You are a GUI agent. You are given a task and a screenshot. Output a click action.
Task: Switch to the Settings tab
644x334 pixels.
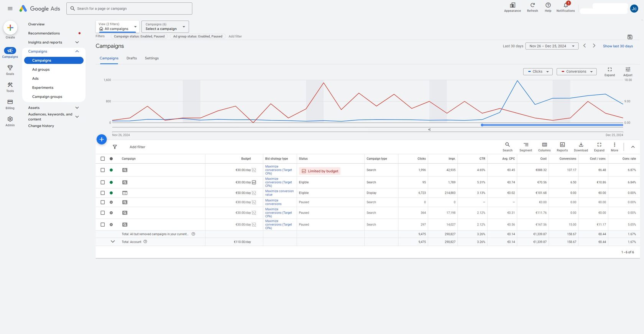[151, 58]
